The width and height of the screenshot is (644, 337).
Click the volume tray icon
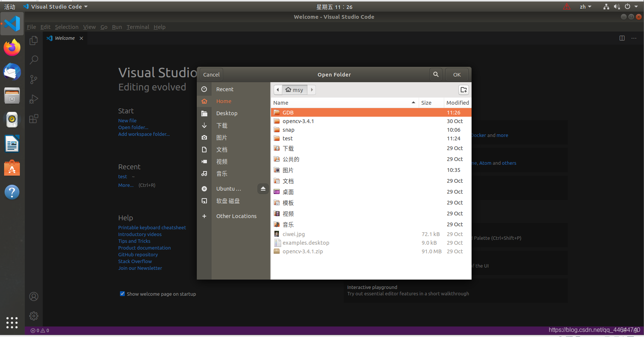(x=617, y=7)
